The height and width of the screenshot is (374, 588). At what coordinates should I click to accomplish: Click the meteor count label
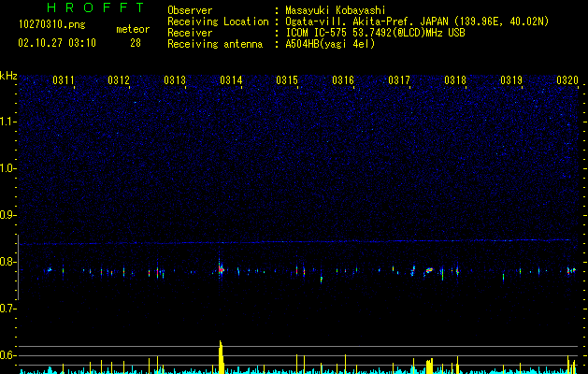(x=133, y=29)
